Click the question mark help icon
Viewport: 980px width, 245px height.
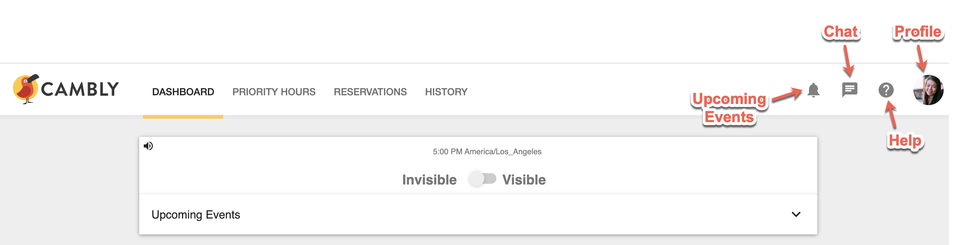(x=886, y=90)
